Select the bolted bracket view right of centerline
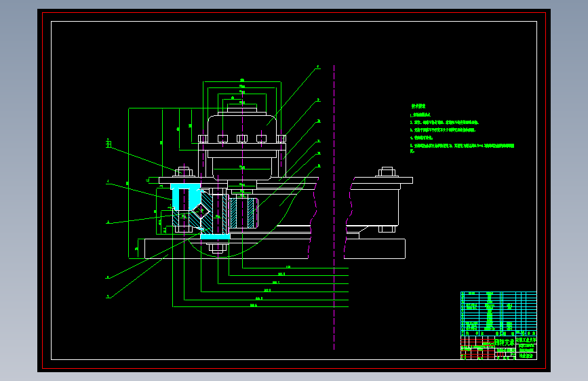 coord(378,213)
